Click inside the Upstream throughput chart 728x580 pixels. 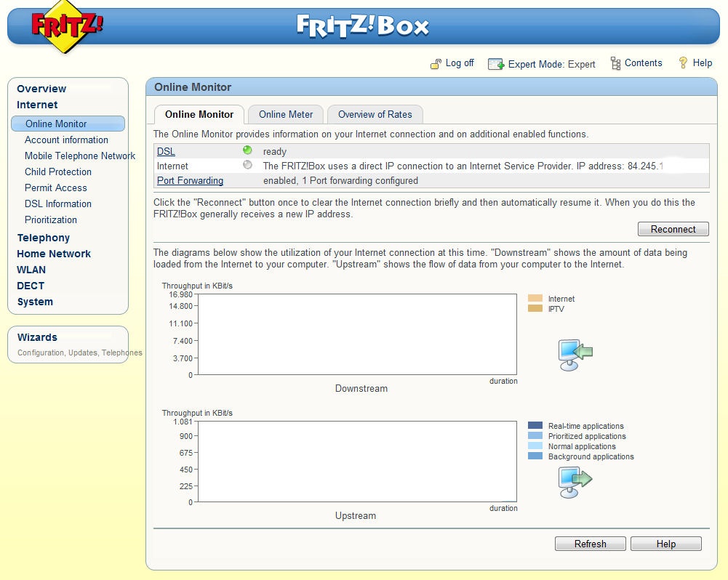[358, 462]
